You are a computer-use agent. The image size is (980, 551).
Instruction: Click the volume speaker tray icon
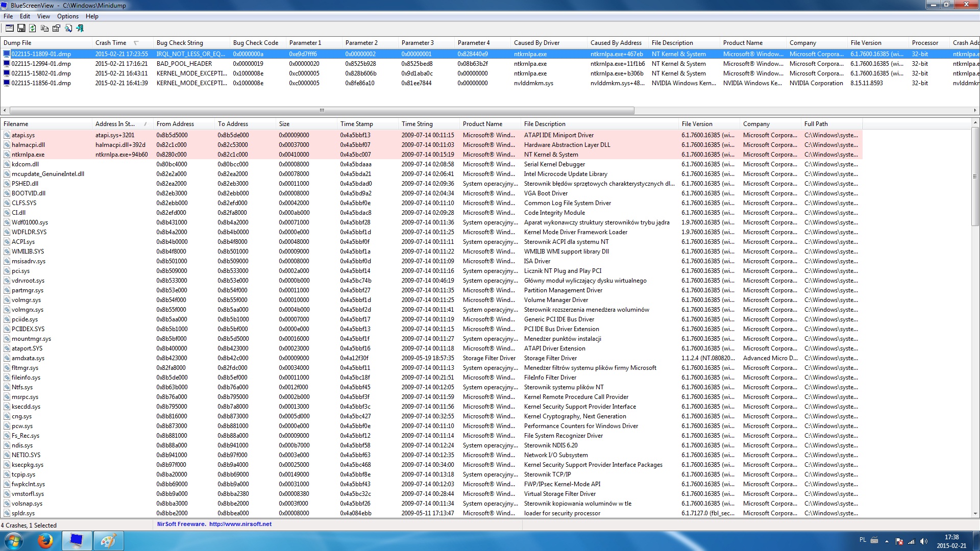(924, 541)
